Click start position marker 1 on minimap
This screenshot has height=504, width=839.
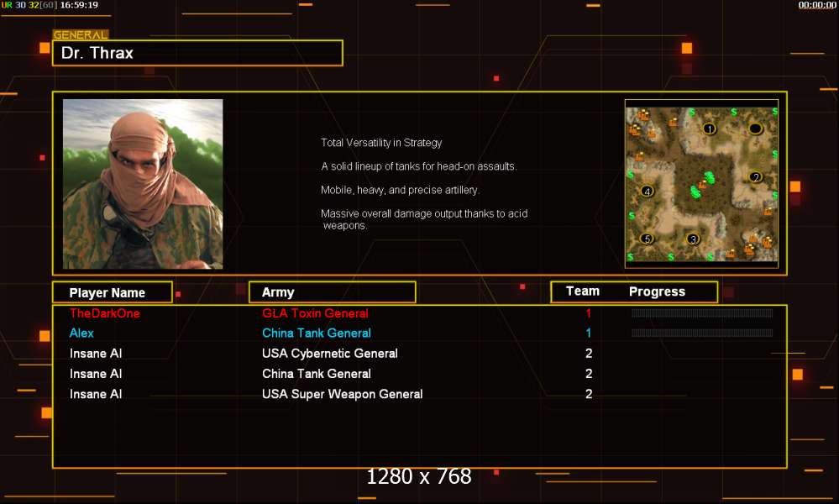(709, 129)
